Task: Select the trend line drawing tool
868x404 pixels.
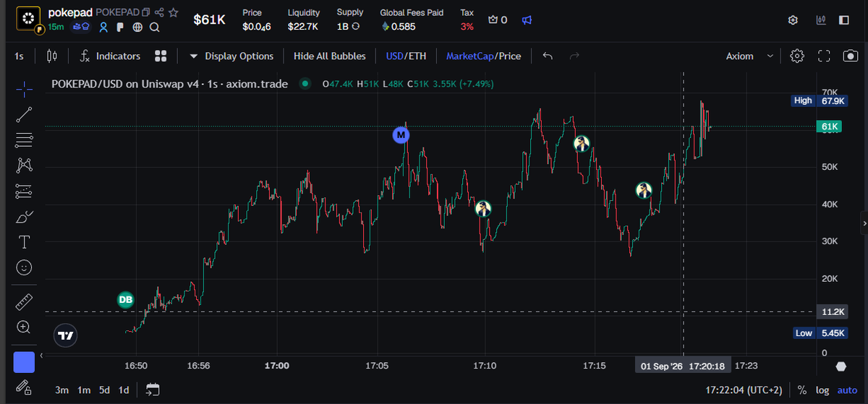Action: pyautogui.click(x=24, y=114)
